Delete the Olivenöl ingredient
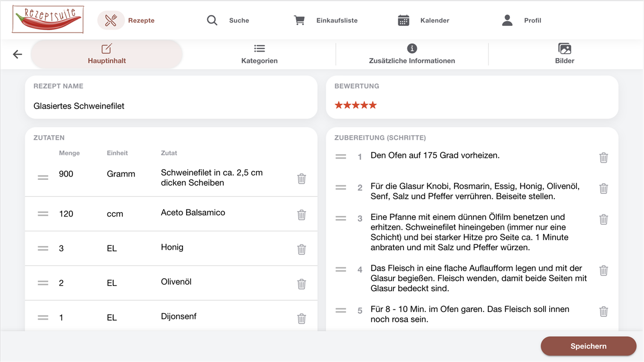This screenshot has width=644, height=362. pyautogui.click(x=302, y=284)
